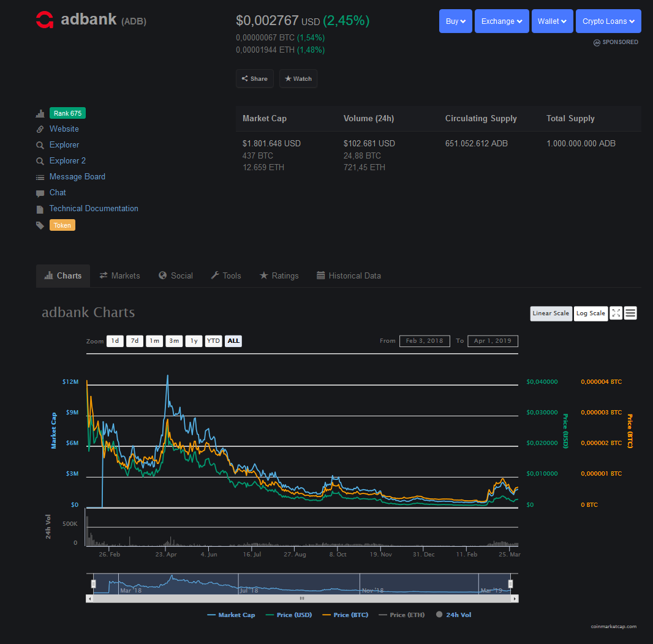653x644 pixels.
Task: Toggle Market Cap series in legend
Action: (231, 615)
